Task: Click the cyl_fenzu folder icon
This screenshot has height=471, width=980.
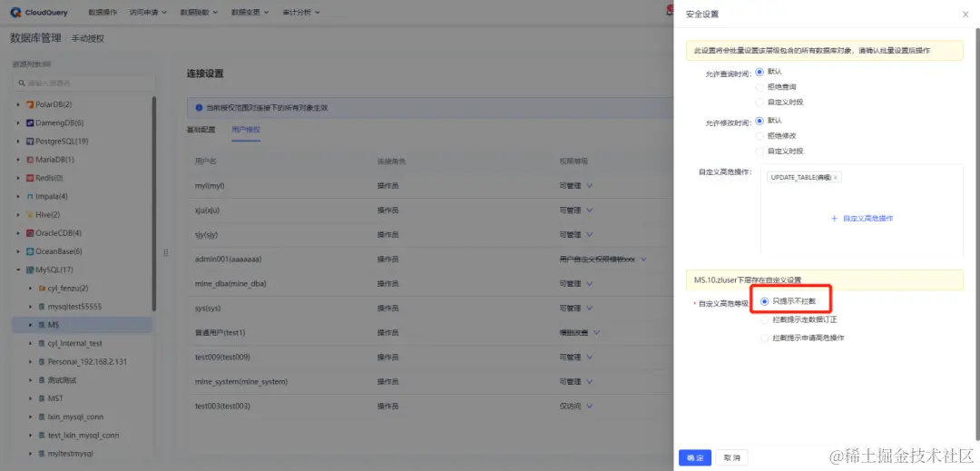Action: (x=42, y=289)
